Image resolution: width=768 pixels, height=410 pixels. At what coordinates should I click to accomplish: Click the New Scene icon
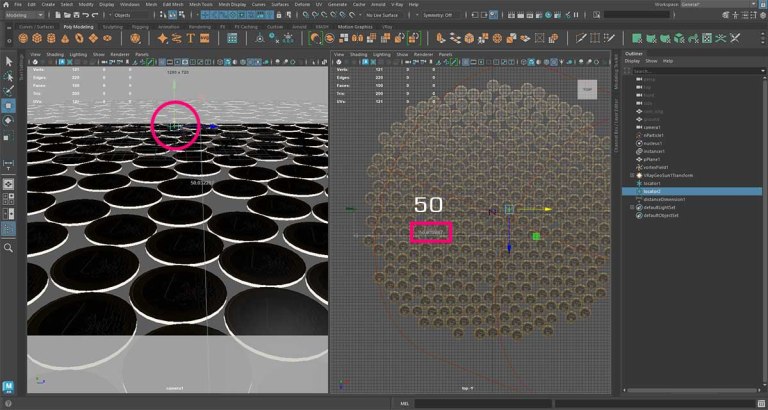59,15
